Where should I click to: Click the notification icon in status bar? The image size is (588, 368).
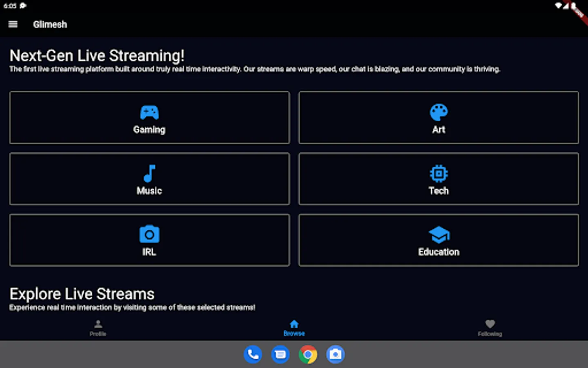[x=23, y=6]
